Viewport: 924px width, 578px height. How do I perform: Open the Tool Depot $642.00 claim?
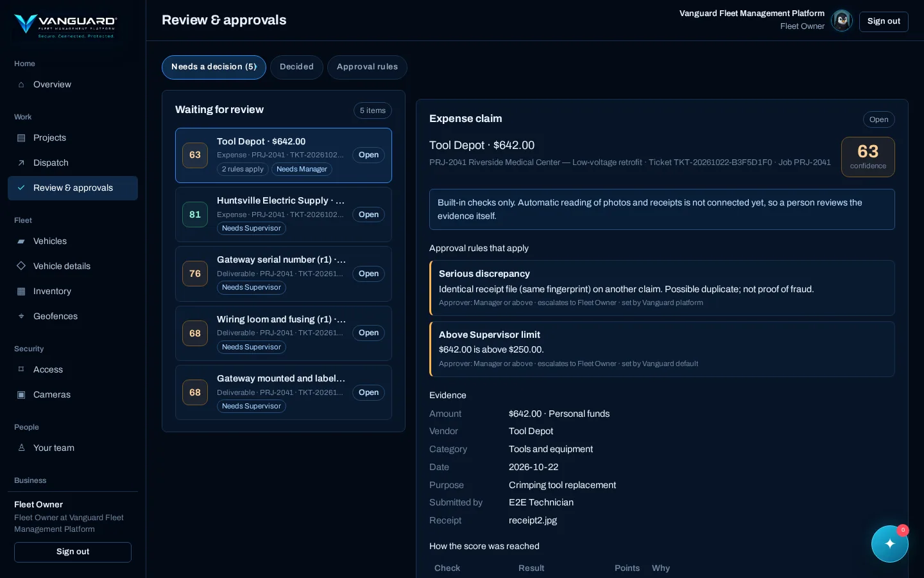284,155
